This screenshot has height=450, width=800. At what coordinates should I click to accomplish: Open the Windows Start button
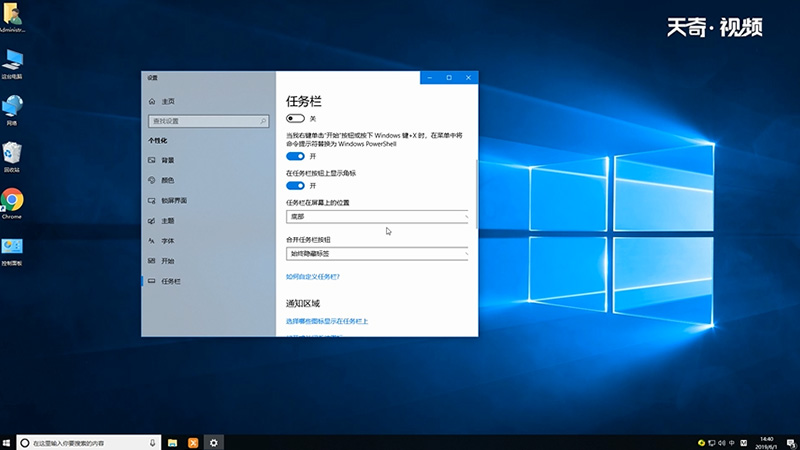(x=7, y=443)
